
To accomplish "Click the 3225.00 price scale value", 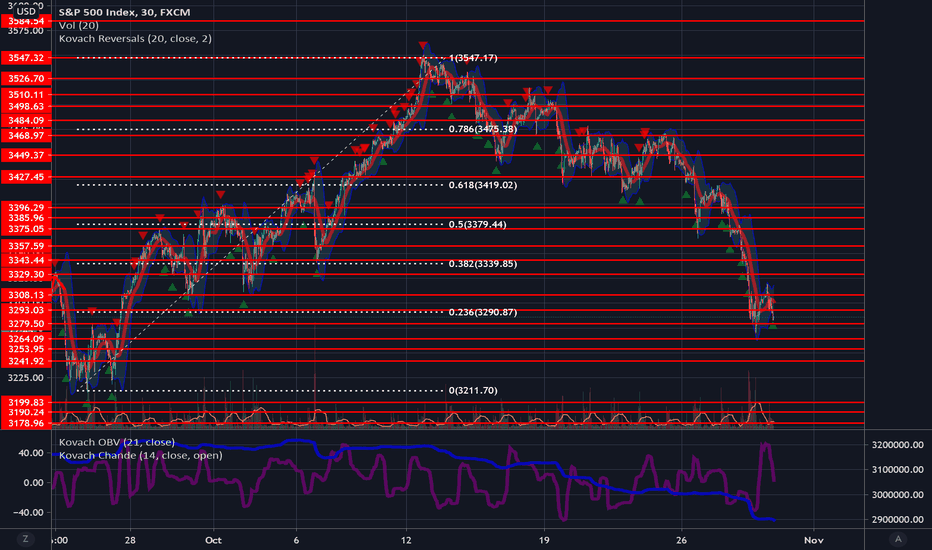I will point(26,378).
